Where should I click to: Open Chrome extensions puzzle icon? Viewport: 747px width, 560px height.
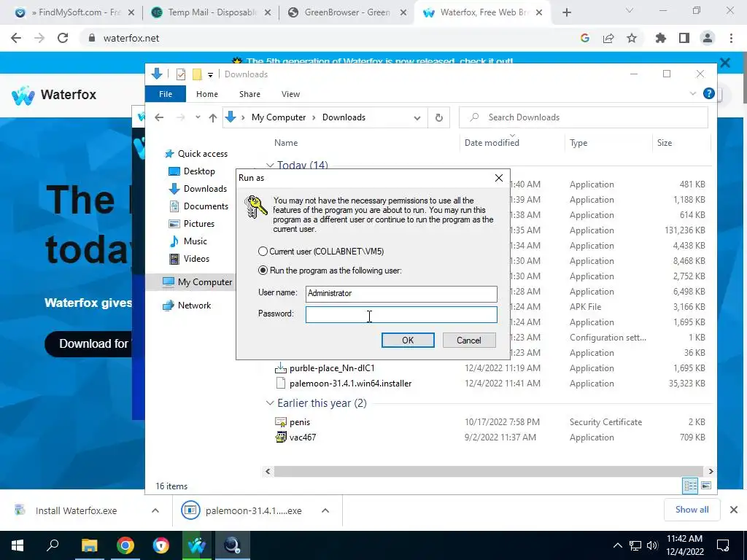pyautogui.click(x=660, y=38)
